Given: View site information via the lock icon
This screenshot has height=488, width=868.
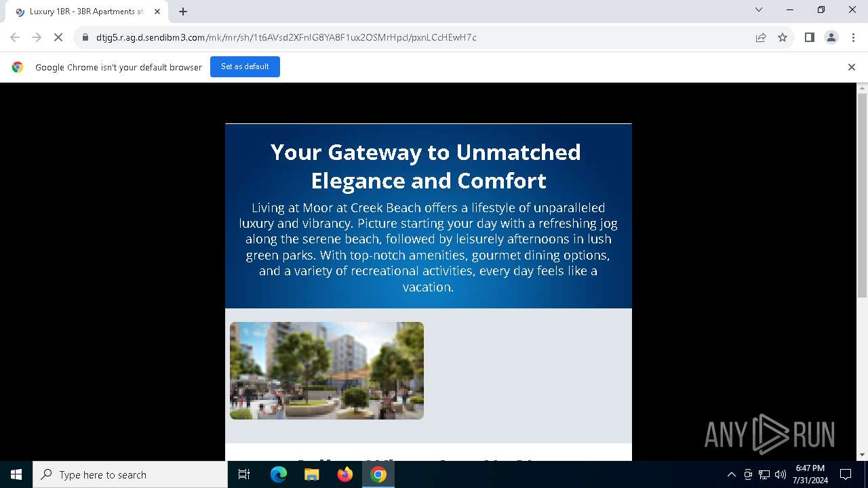Looking at the screenshot, I should click(x=85, y=37).
